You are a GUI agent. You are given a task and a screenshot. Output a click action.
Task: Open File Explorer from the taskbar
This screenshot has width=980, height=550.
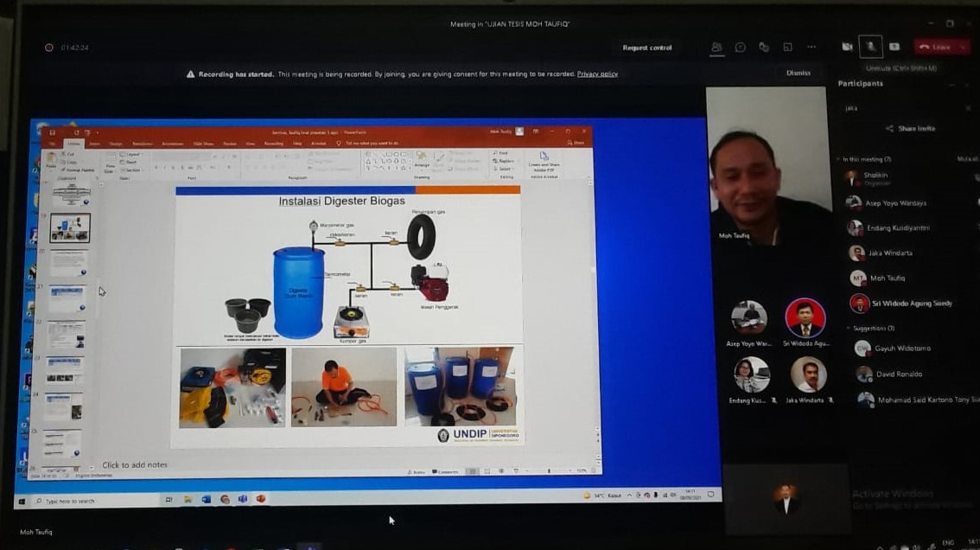(188, 500)
